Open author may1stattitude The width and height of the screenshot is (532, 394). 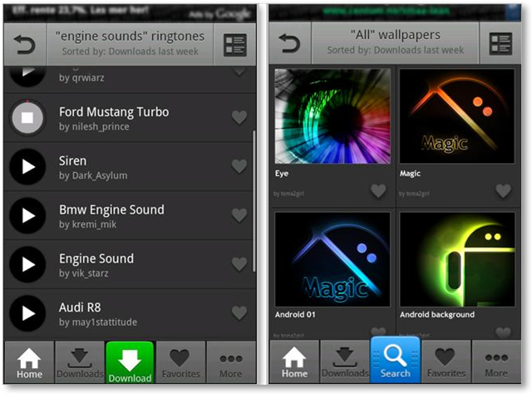(x=98, y=322)
